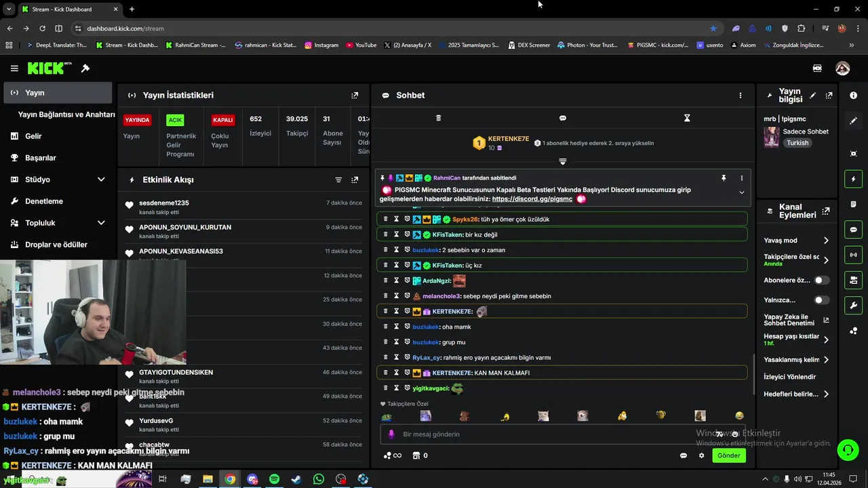Unpin the pinned RahmiCan message
This screenshot has height=488, width=868.
(724, 178)
